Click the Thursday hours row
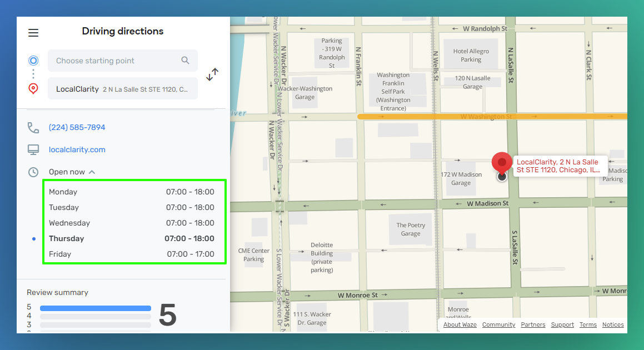The image size is (644, 350). click(132, 239)
